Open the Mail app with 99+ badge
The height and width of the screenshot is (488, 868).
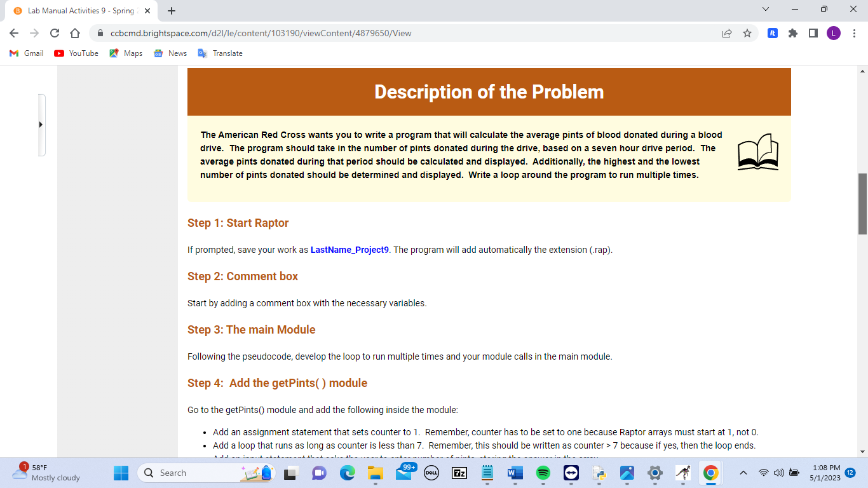pos(404,473)
